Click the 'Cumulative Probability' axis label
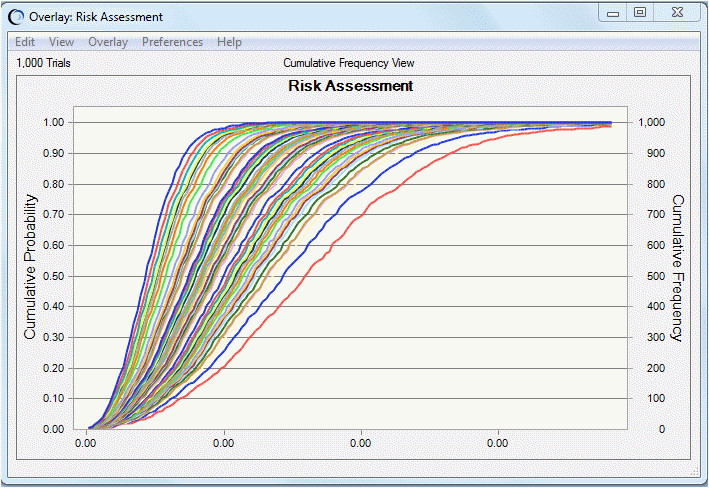This screenshot has height=488, width=709. coord(30,267)
